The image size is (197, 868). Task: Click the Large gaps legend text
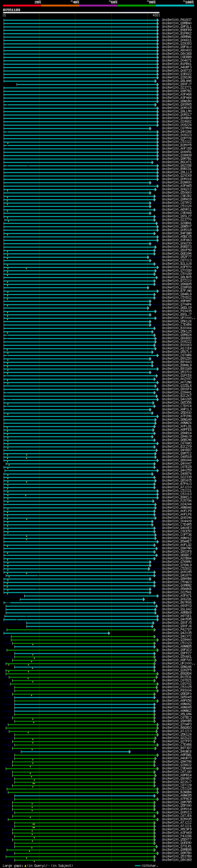(38, 866)
